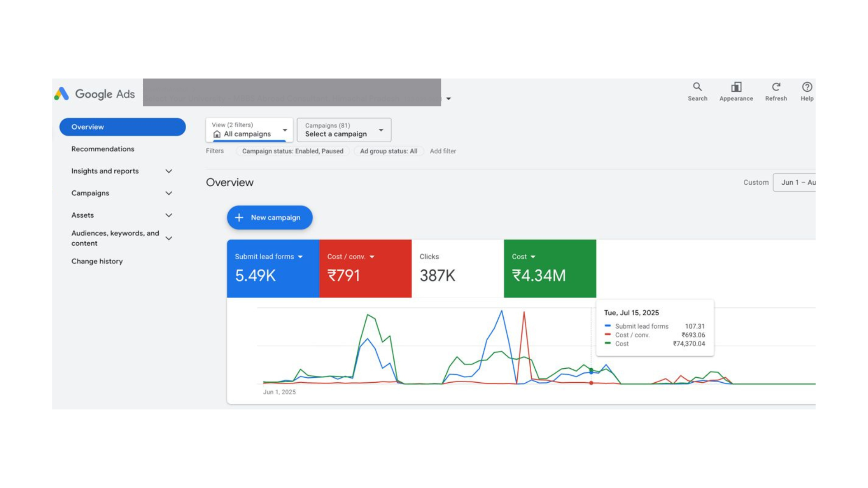This screenshot has width=868, height=488.
Task: Click the Campaign status filter chip
Action: 292,151
